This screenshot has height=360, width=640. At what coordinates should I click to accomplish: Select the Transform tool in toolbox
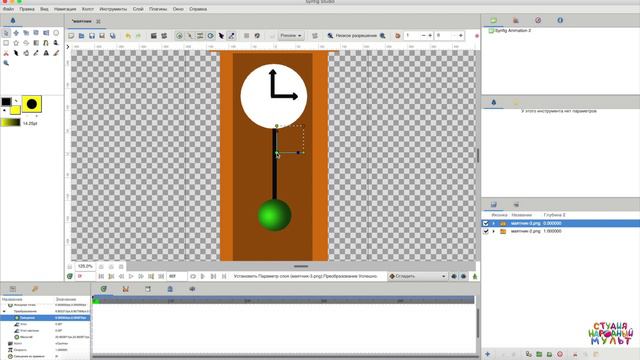(x=6, y=33)
